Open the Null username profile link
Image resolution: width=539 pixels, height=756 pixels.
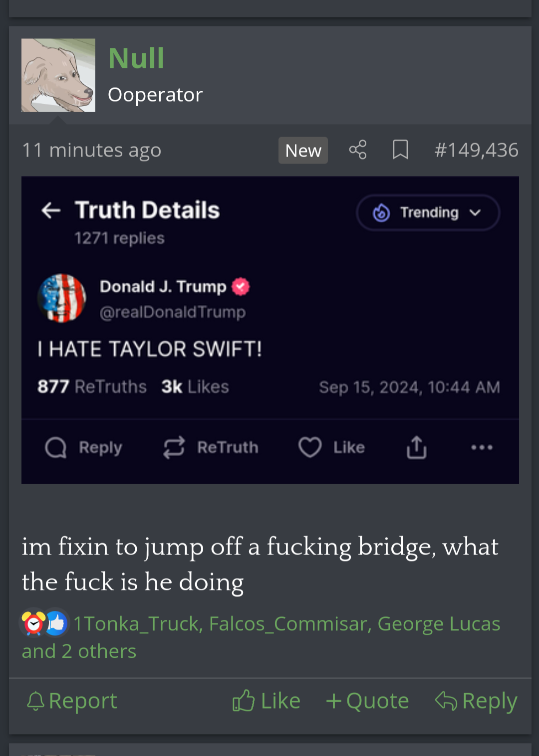tap(136, 58)
